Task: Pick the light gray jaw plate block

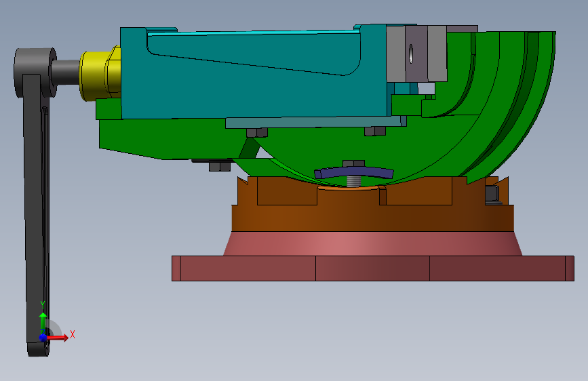Action: (395, 54)
